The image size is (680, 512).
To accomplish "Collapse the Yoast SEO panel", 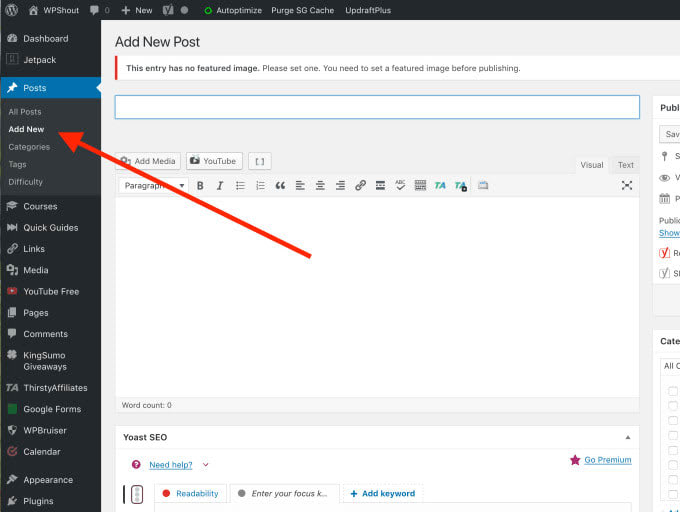I will point(628,437).
